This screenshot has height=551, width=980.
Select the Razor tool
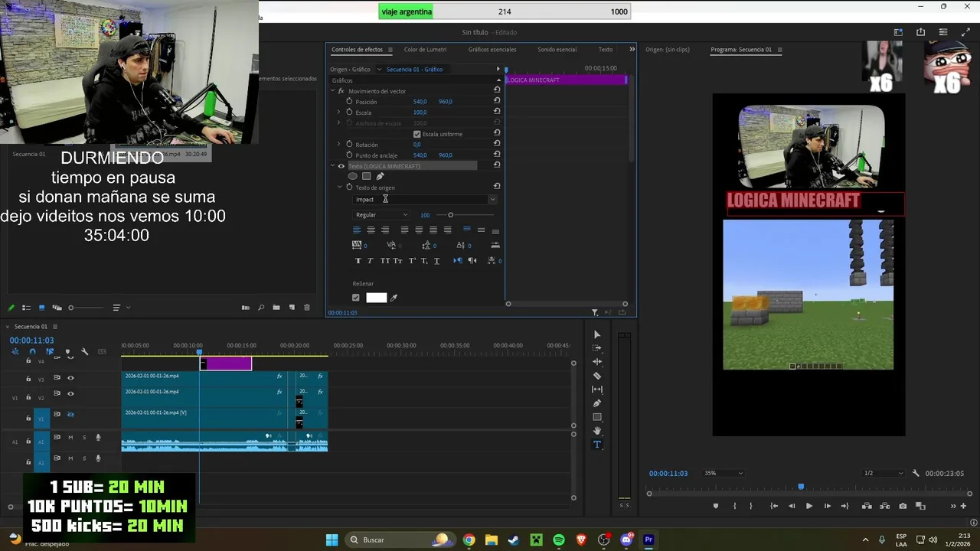pyautogui.click(x=597, y=376)
